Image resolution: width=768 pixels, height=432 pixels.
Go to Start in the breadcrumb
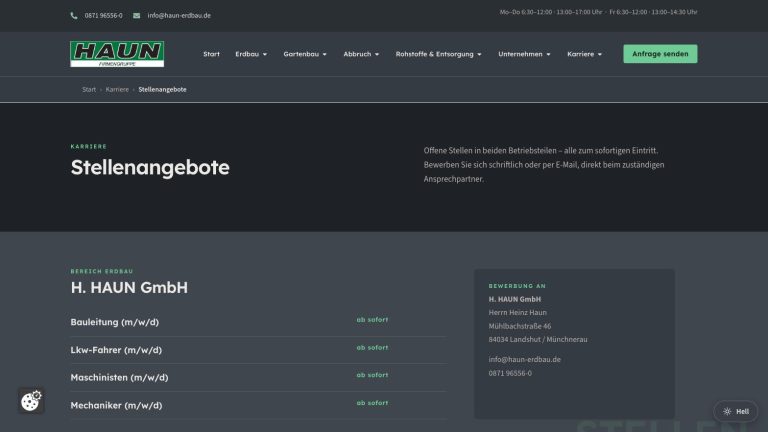[89, 90]
